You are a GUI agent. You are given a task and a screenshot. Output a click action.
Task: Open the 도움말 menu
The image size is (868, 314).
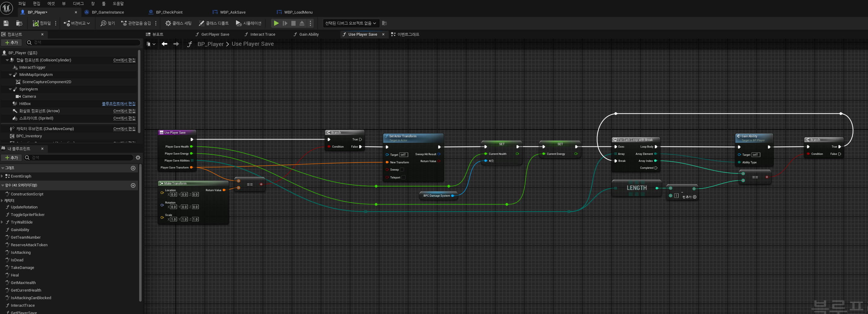(118, 3)
